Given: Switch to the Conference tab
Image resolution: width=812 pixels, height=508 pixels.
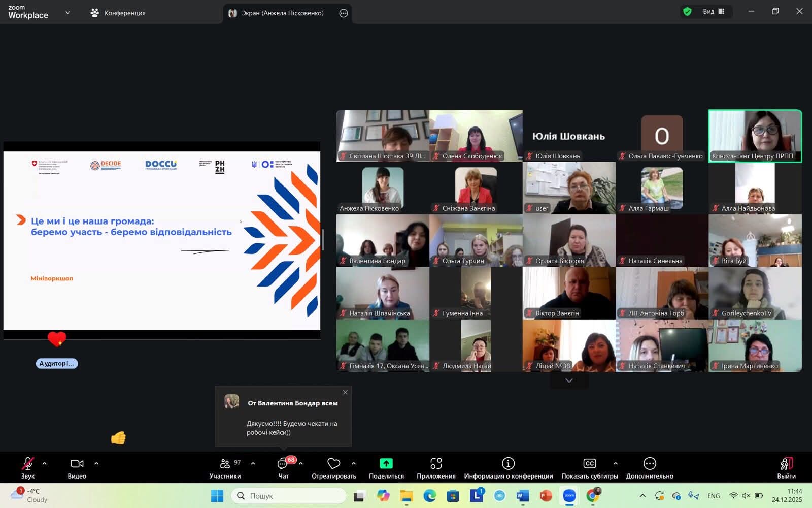Looking at the screenshot, I should coord(118,13).
